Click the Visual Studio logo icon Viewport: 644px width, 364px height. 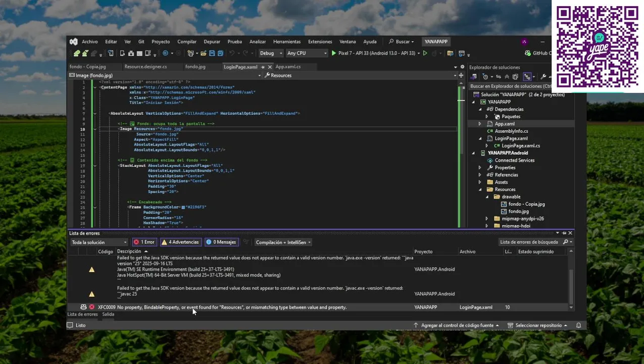click(x=73, y=41)
